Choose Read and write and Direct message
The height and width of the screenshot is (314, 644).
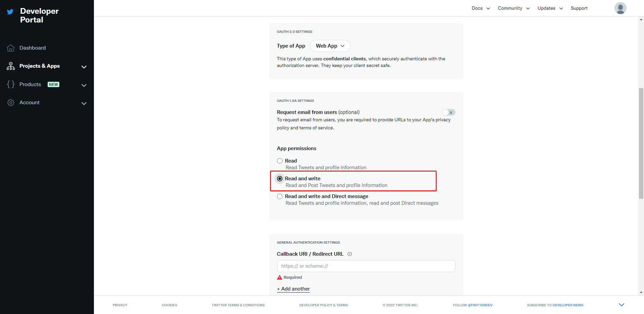click(x=279, y=196)
